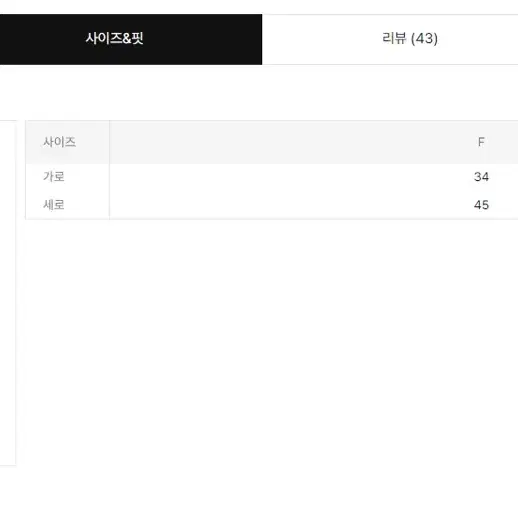Select the 가로 row label
518x518 pixels.
pyautogui.click(x=54, y=176)
